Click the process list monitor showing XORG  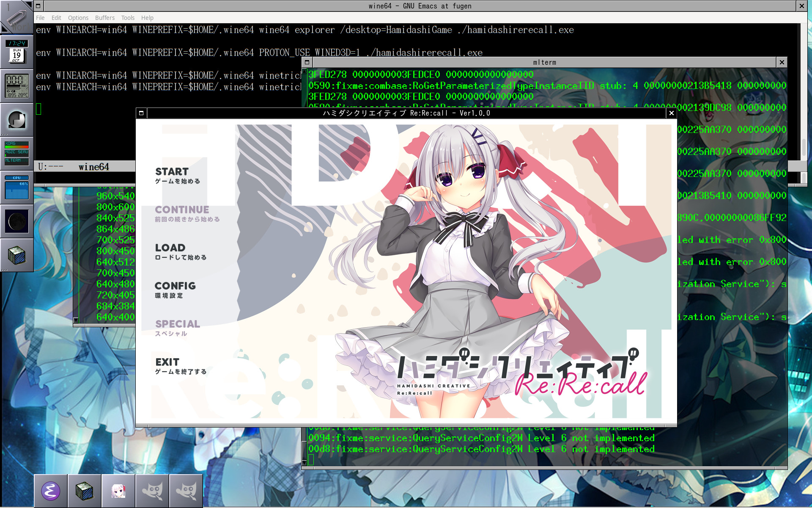click(x=17, y=153)
